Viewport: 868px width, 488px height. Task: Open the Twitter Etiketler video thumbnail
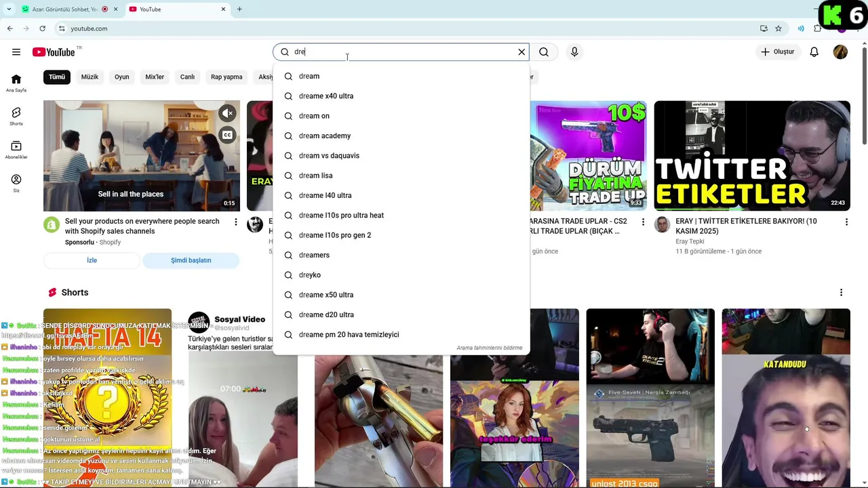click(752, 156)
